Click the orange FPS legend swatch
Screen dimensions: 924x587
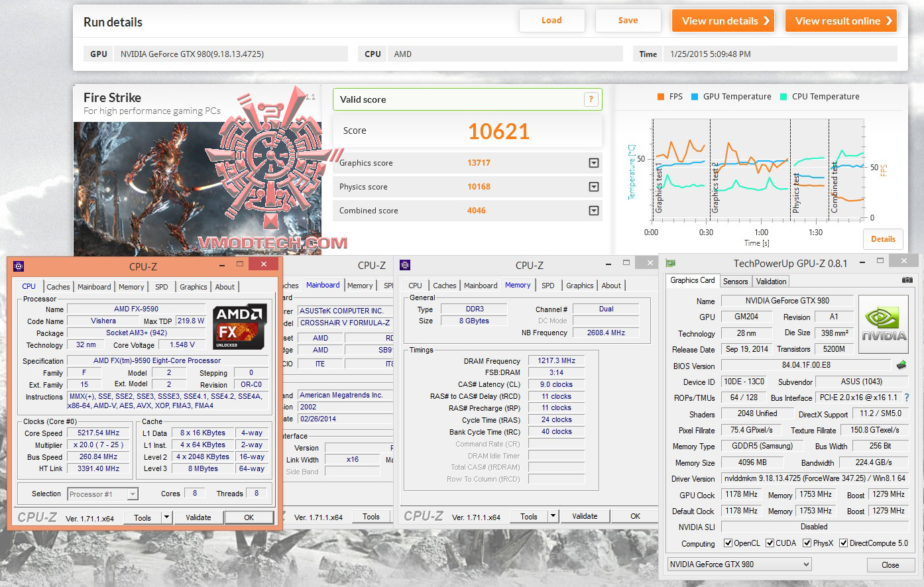click(660, 97)
